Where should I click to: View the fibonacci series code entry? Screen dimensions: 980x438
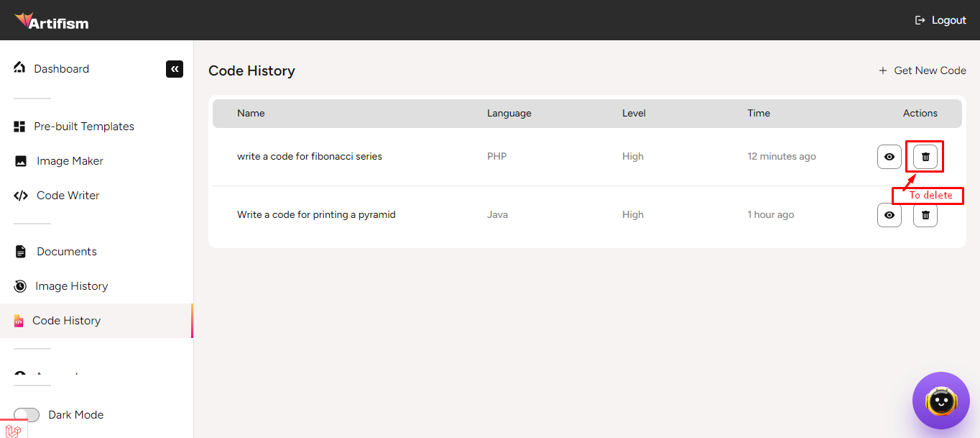click(x=889, y=157)
